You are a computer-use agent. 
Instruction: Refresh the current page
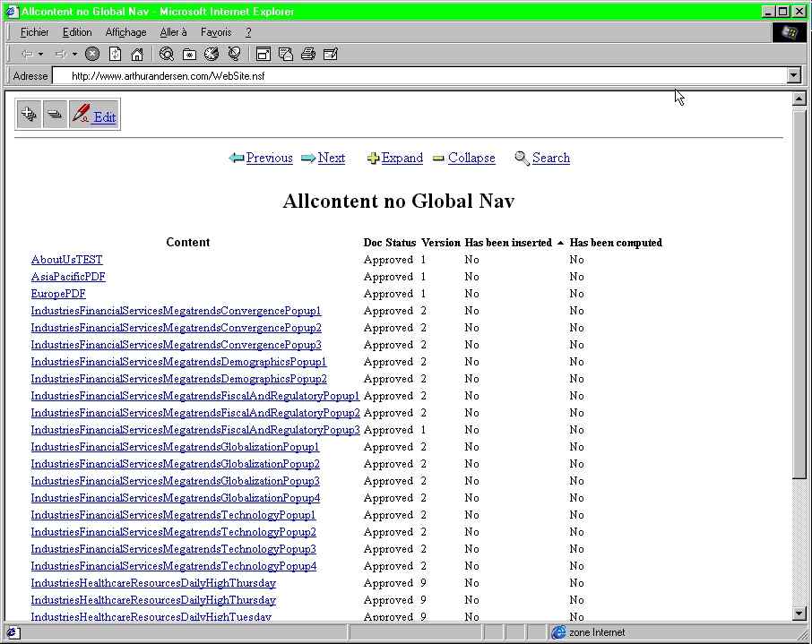pos(115,54)
